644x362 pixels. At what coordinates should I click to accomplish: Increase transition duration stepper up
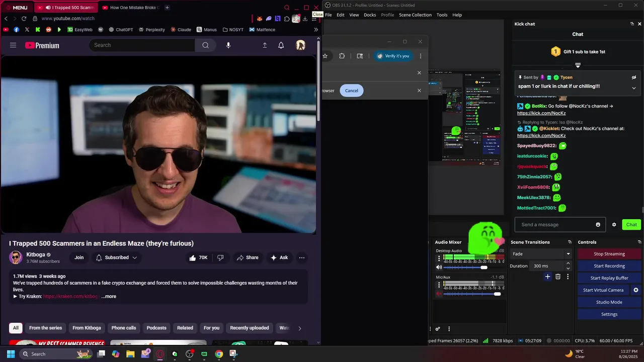click(x=568, y=263)
